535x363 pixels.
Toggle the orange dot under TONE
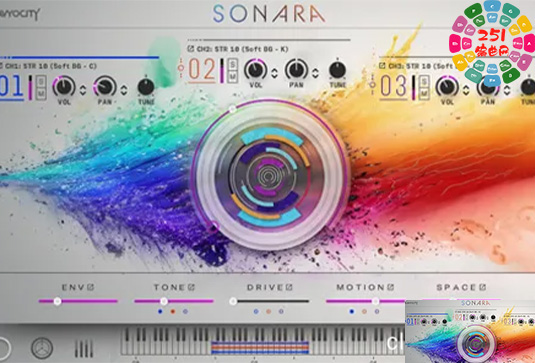173,311
